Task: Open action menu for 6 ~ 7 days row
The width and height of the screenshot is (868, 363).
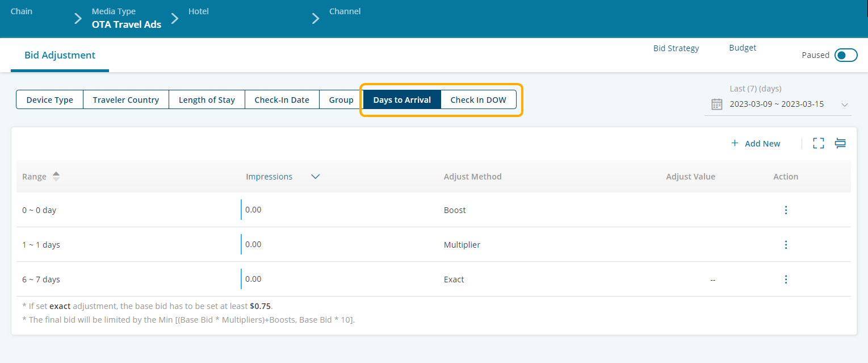Action: coord(786,279)
